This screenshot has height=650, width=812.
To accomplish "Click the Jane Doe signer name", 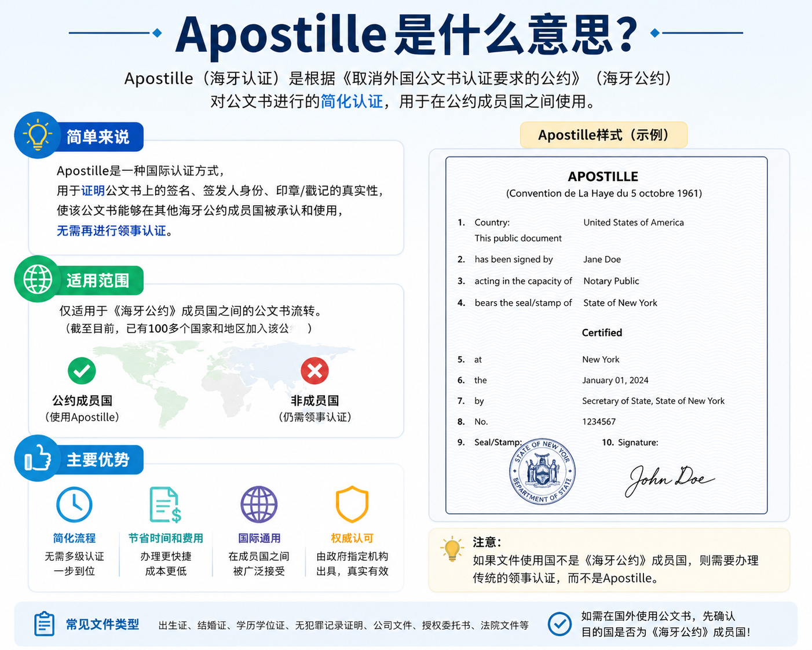I will click(x=602, y=260).
